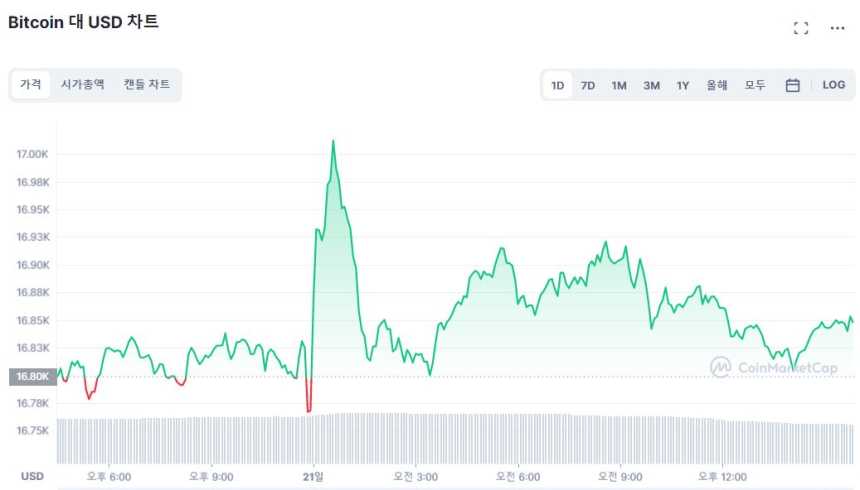Click the price peak above 17.00K
This screenshot has width=860, height=490.
(x=333, y=142)
